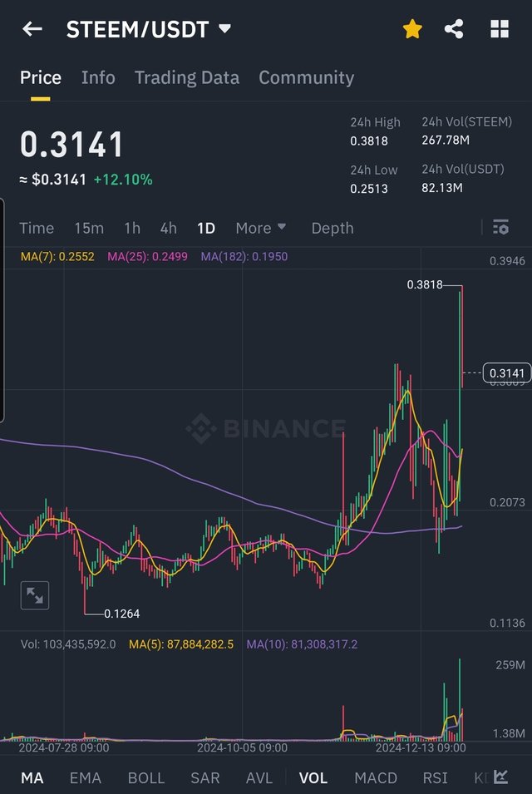Select the Time chart interval
Viewport: 532px width, 794px height.
37,228
